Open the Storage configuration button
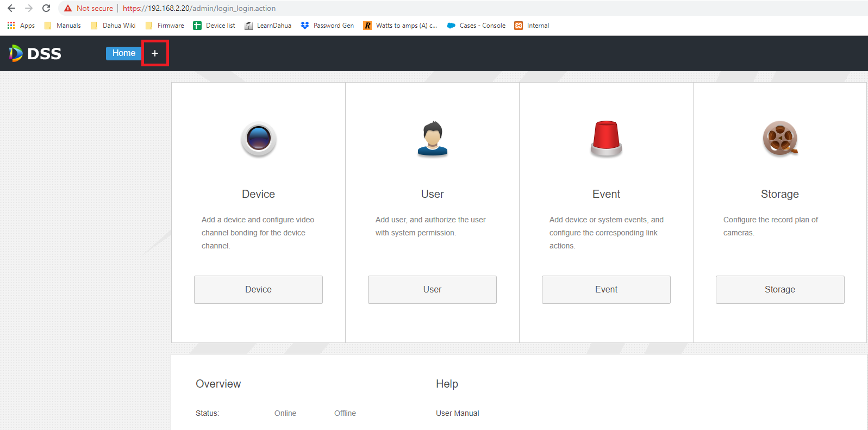 tap(780, 290)
